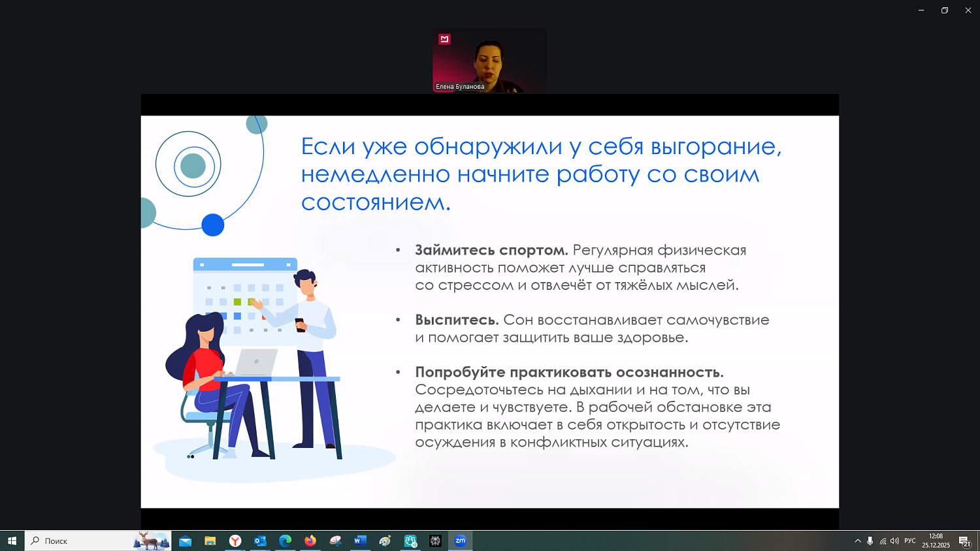
Task: Open Yandex Browser from the taskbar
Action: click(235, 541)
